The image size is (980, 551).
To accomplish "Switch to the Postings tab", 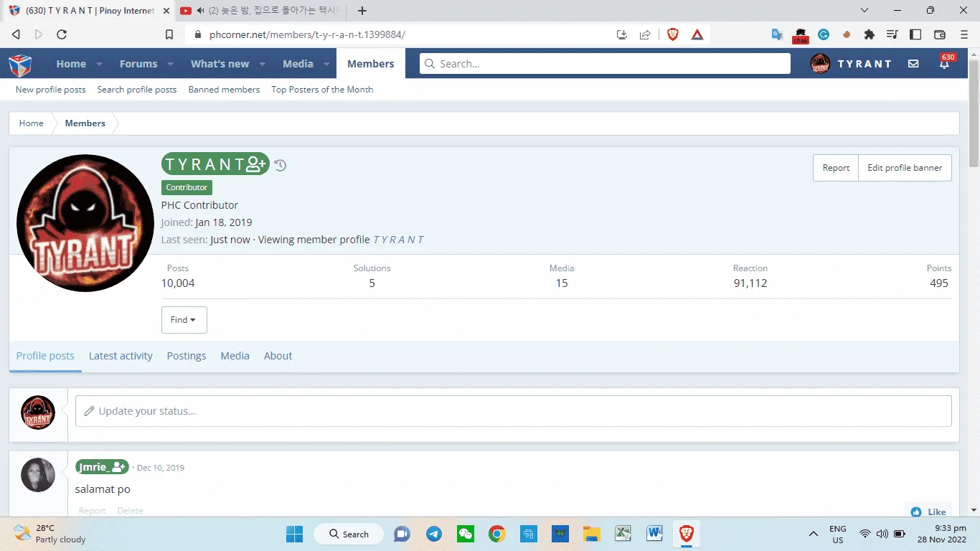I will pyautogui.click(x=187, y=356).
